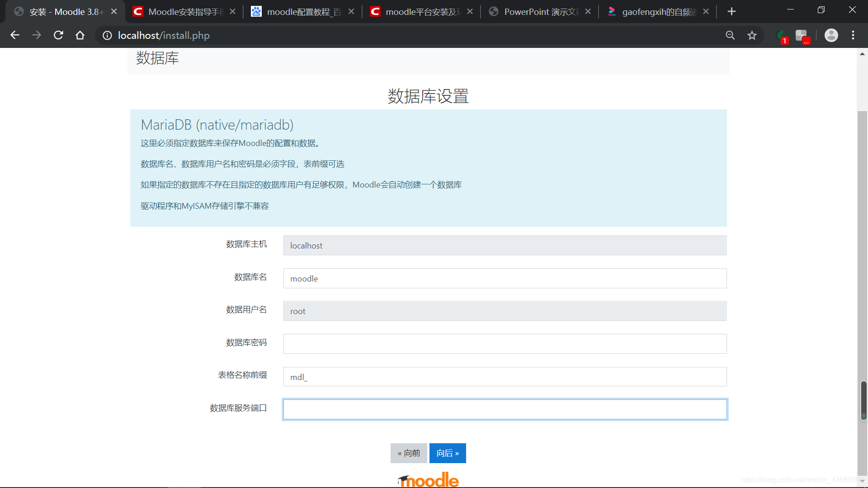Open the zoom magnifier icon in address bar
The height and width of the screenshot is (488, 868).
730,35
